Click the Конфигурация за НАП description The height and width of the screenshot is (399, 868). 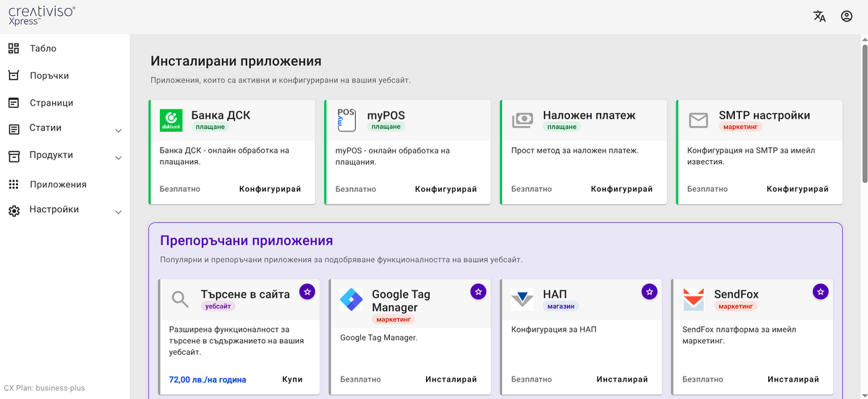[x=554, y=329]
